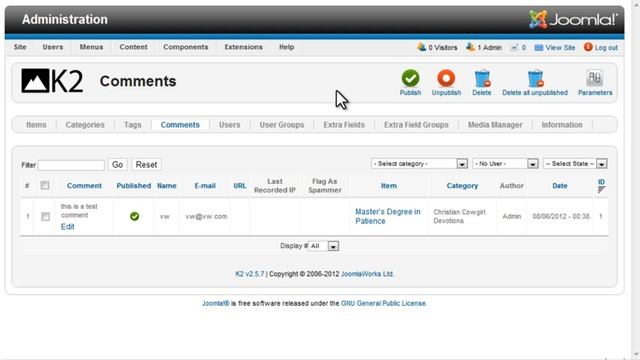Click the Delete trash icon

pos(482,78)
